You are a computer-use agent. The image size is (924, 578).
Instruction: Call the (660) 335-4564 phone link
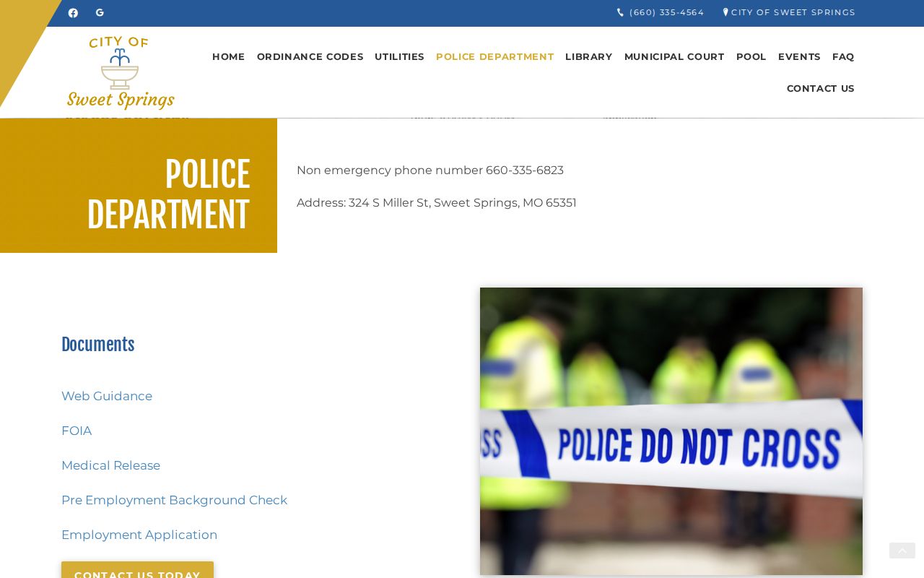coord(661,12)
